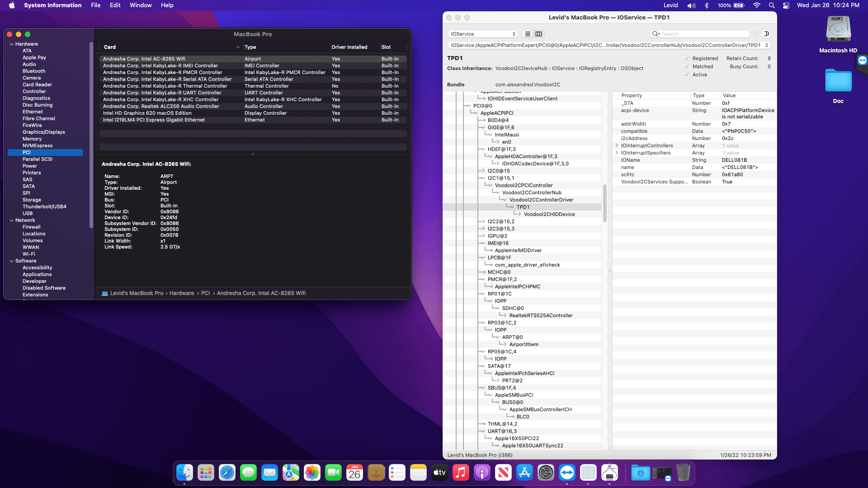Collapse the Hardware section in sidebar
Viewport: 868px width, 488px height.
[11, 44]
